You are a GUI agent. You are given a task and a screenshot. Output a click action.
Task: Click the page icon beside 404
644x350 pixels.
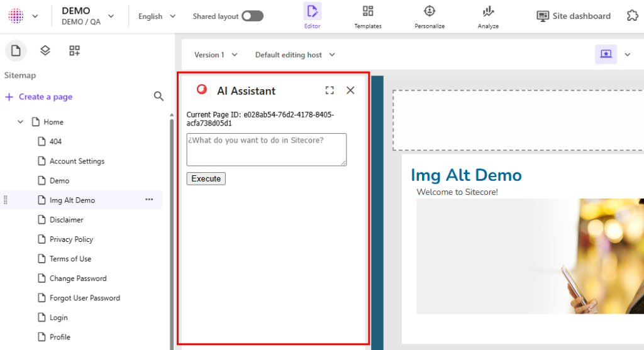click(42, 141)
